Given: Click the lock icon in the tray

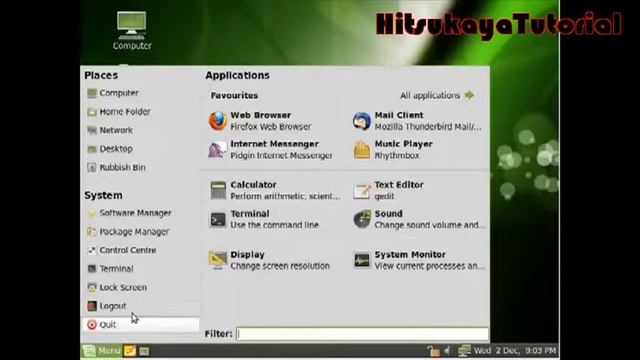Looking at the screenshot, I should click(x=433, y=351).
